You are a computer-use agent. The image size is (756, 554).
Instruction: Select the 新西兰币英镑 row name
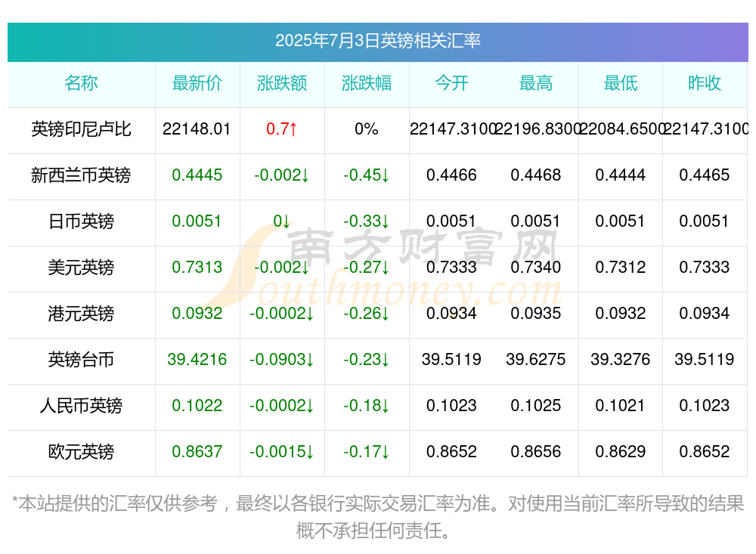tap(81, 175)
